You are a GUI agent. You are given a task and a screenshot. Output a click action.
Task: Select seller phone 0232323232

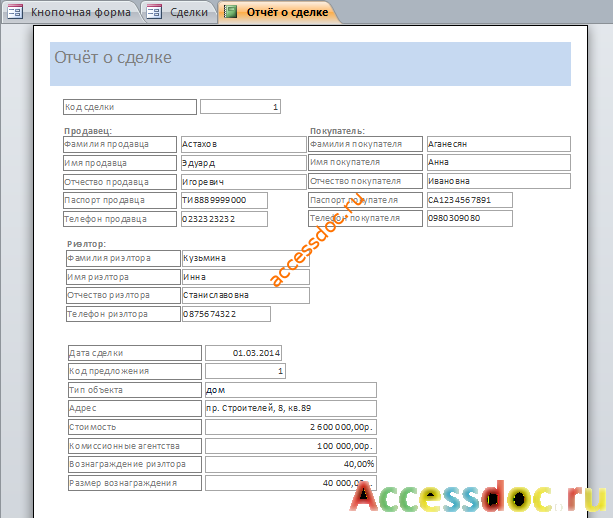(224, 219)
